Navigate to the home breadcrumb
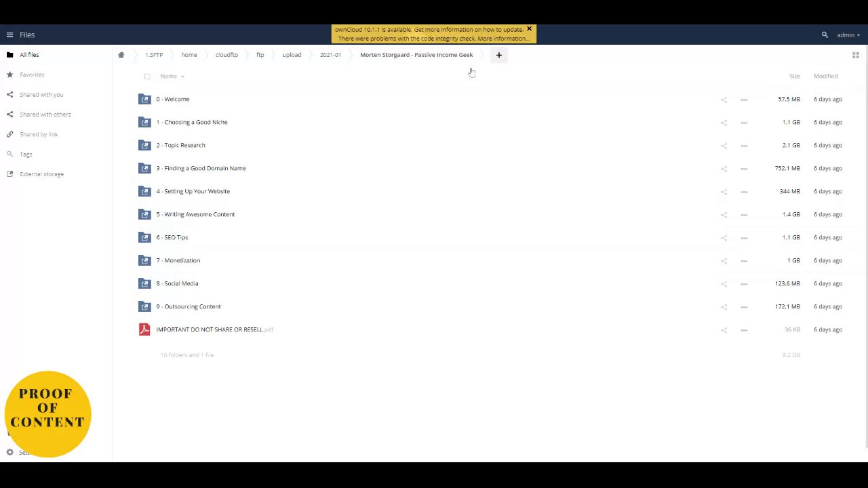Image resolution: width=868 pixels, height=488 pixels. coord(189,55)
